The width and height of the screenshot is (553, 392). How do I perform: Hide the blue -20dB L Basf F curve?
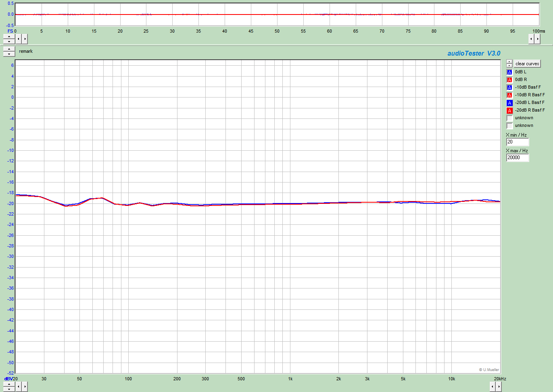pos(509,103)
